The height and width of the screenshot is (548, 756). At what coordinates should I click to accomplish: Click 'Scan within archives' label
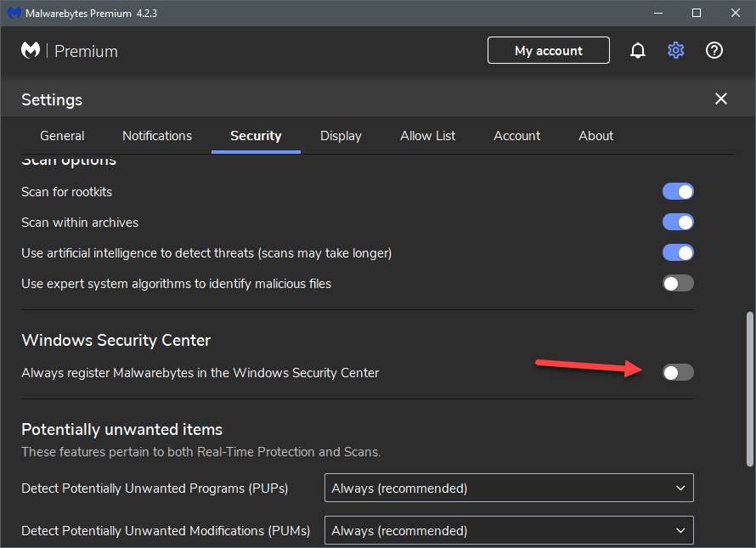coord(80,223)
